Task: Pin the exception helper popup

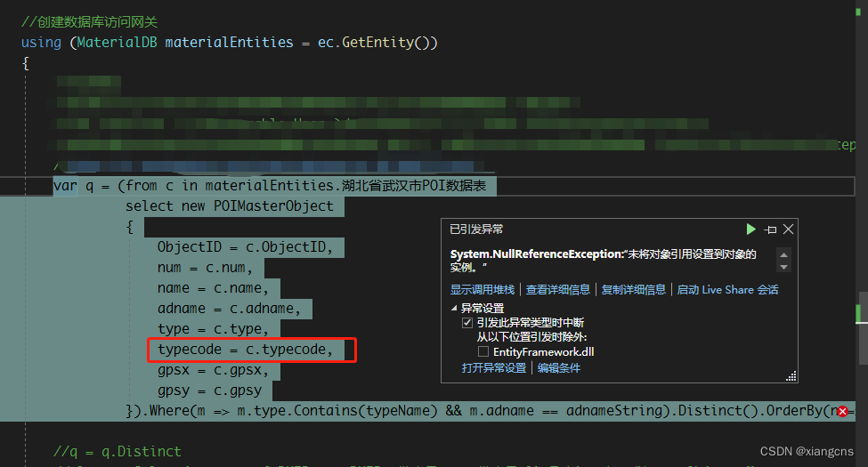Action: tap(770, 229)
